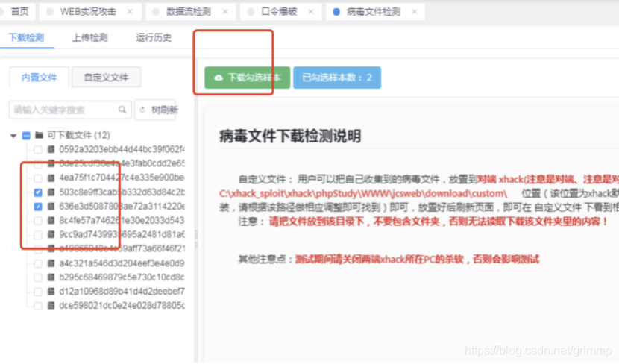
Task: Switch to the 自定义文件 tab
Action: tap(106, 78)
